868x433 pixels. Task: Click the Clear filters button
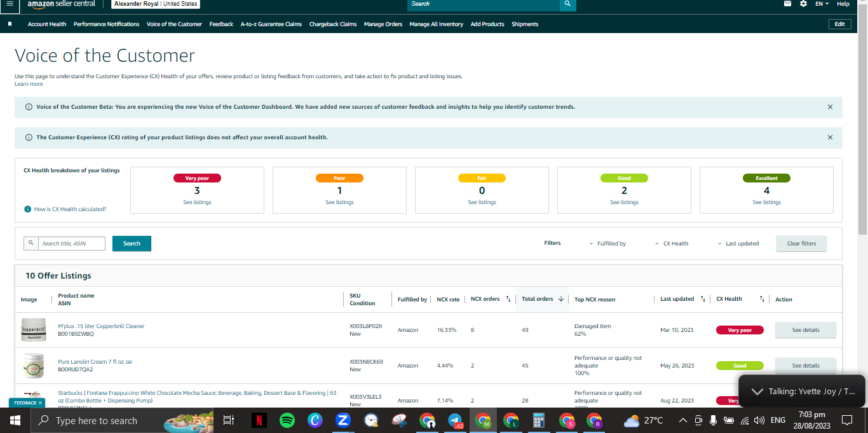(801, 244)
